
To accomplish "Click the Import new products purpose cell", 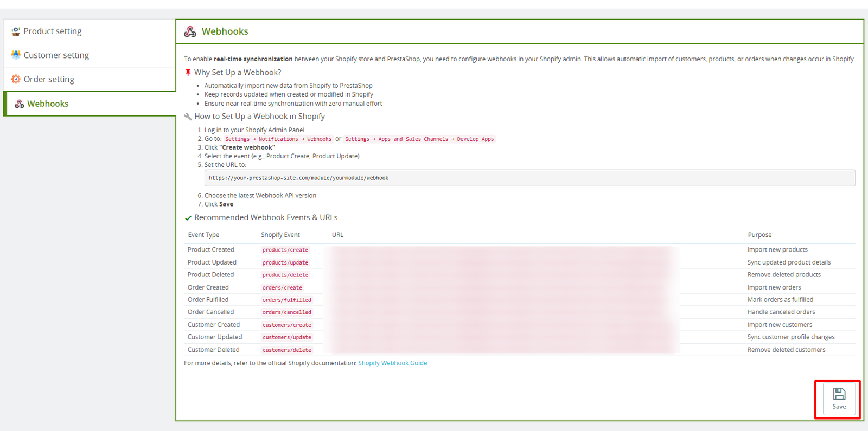I will pyautogui.click(x=777, y=250).
